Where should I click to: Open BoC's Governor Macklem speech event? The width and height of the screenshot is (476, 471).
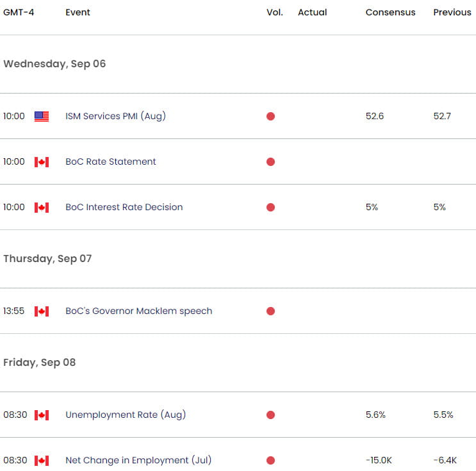(139, 311)
